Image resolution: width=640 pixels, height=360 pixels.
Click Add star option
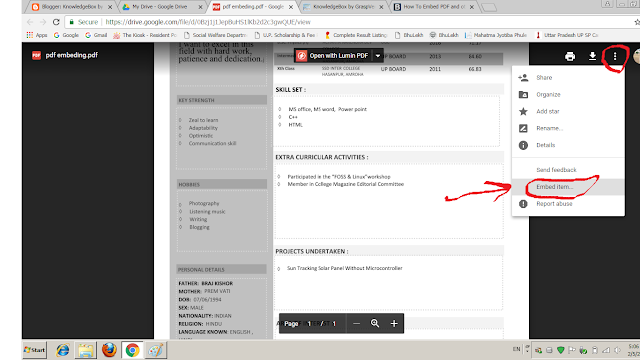tap(568, 111)
